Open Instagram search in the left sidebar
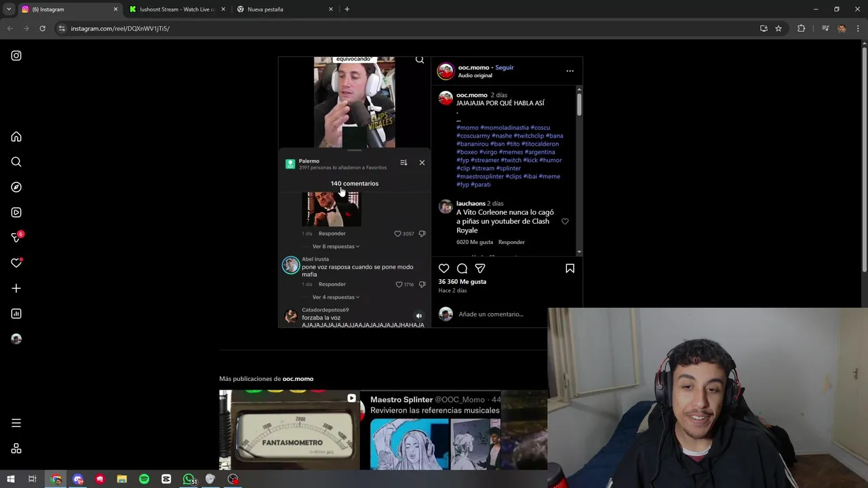Viewport: 868px width, 488px height. [16, 162]
